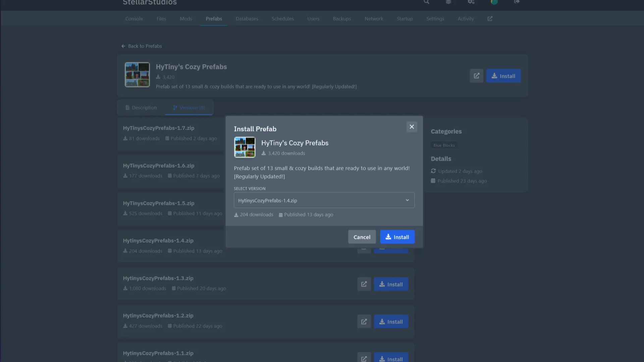Click the prefab thumbnail in dialog
644x362 pixels.
click(x=245, y=147)
